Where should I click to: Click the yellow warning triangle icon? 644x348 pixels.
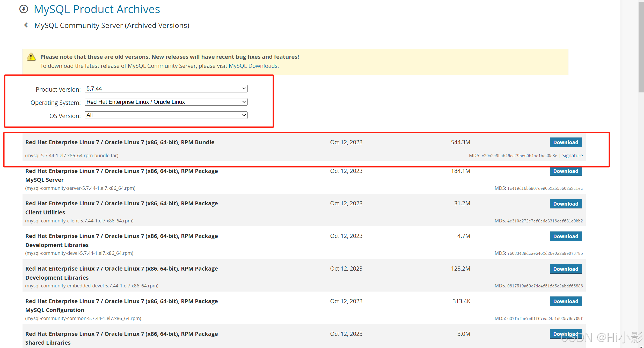coord(31,57)
